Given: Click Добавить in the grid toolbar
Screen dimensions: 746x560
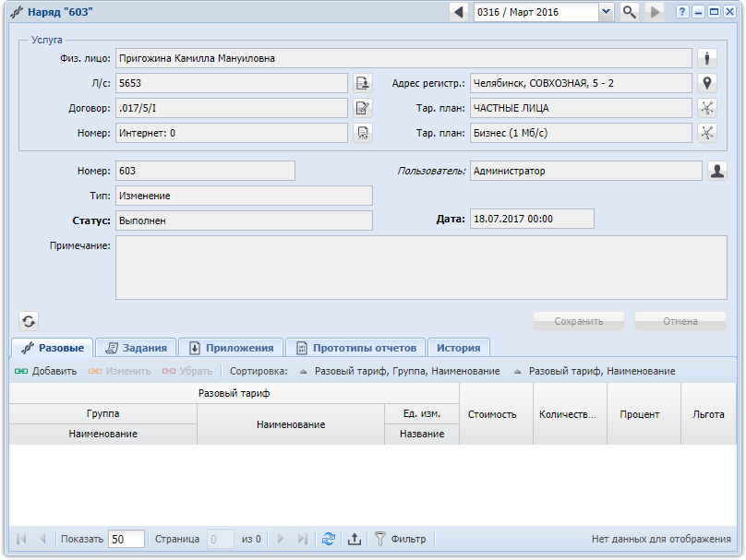Looking at the screenshot, I should [45, 371].
